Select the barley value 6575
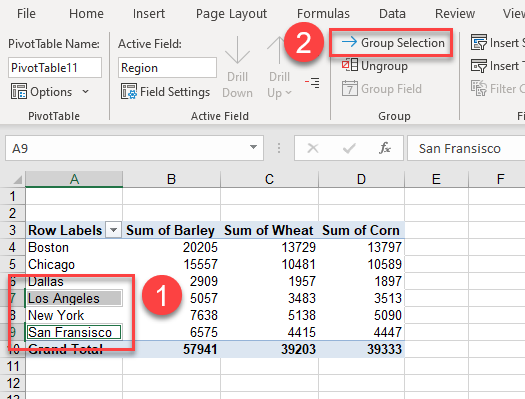This screenshot has width=525, height=399. click(x=171, y=332)
